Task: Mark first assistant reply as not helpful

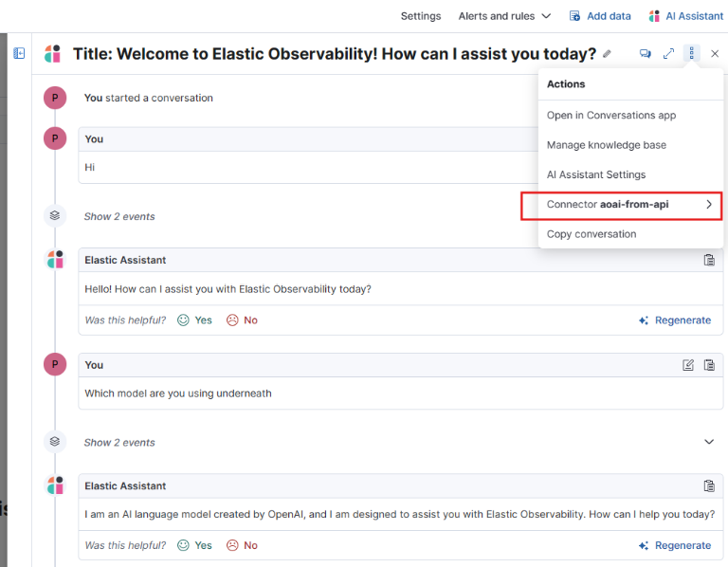Action: [x=242, y=320]
